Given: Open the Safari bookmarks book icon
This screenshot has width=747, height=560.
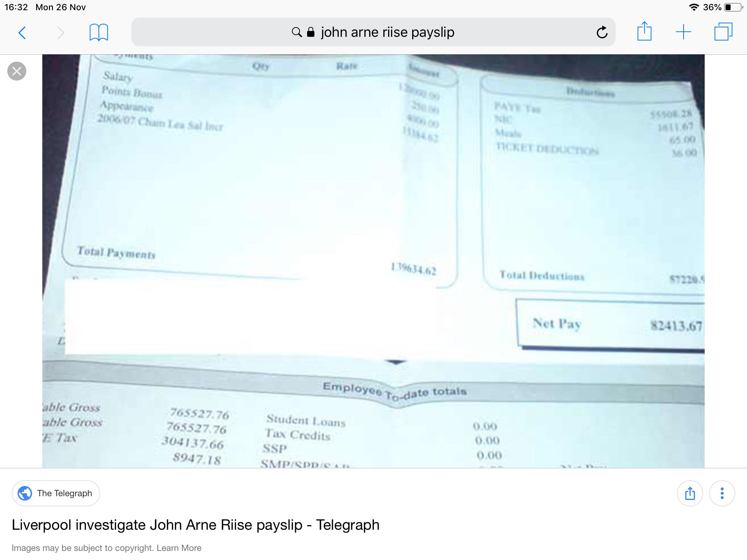Looking at the screenshot, I should pyautogui.click(x=98, y=32).
